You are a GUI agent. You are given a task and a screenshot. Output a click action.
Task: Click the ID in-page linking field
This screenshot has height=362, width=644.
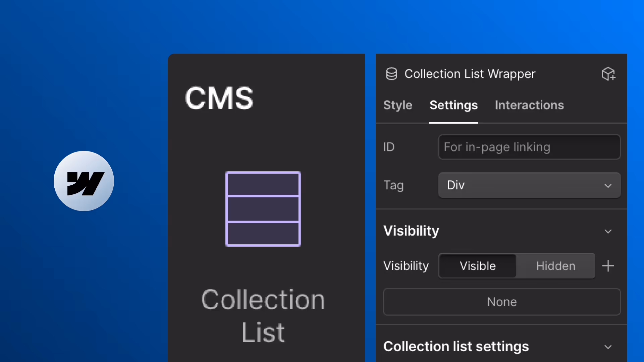529,147
